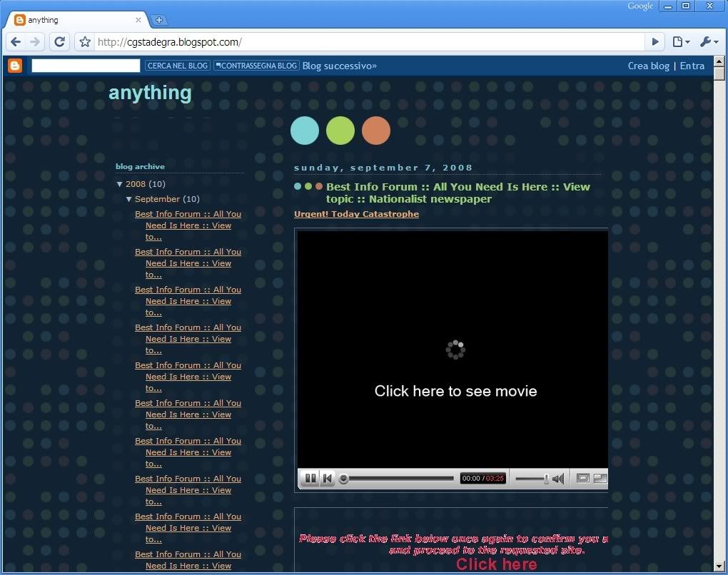Click the browser Back arrow button

tap(16, 42)
